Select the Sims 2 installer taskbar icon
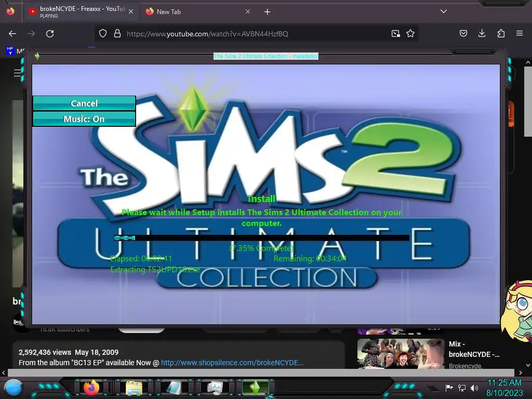 pos(256,388)
